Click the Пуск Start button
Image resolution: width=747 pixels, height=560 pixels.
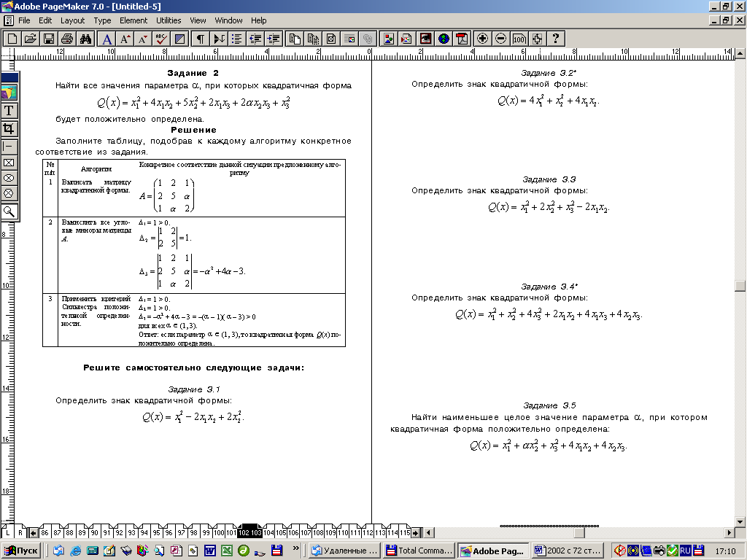21,551
